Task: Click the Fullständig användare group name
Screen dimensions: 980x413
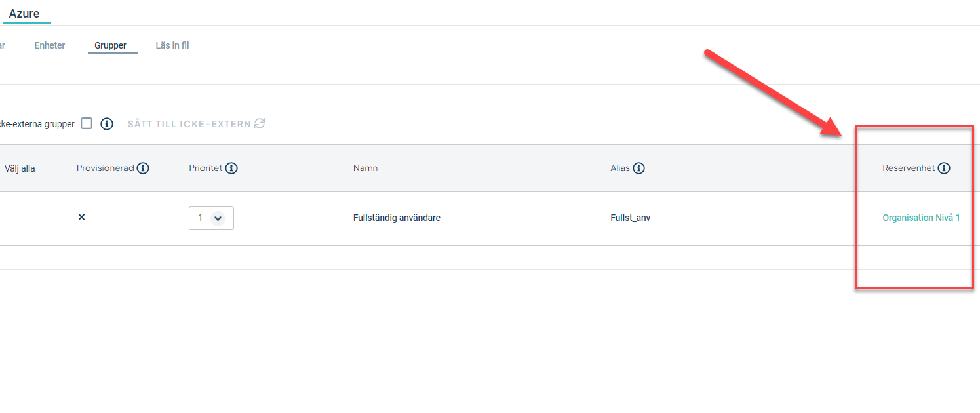Action: (397, 218)
